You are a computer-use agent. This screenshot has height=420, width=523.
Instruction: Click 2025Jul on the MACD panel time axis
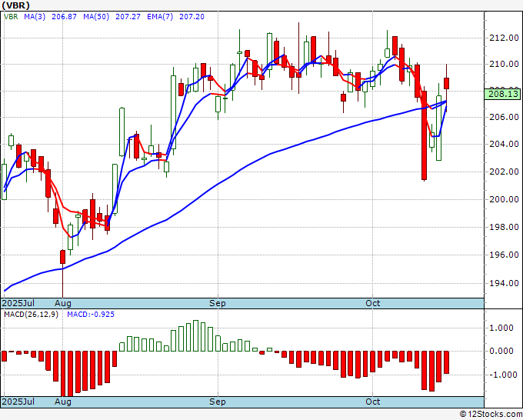[18, 402]
